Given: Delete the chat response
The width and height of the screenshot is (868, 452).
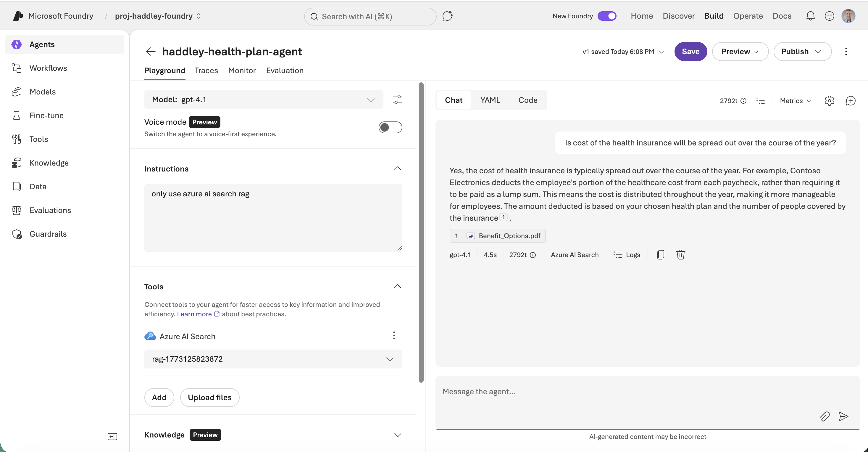Looking at the screenshot, I should [681, 254].
